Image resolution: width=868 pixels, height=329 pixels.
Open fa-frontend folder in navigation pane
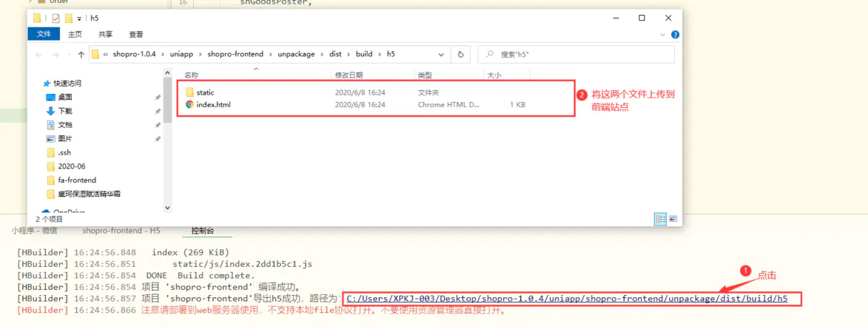[x=77, y=180]
